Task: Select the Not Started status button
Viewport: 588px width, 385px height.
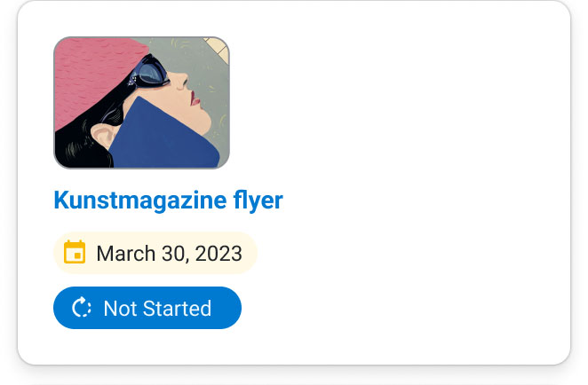Action: [147, 308]
